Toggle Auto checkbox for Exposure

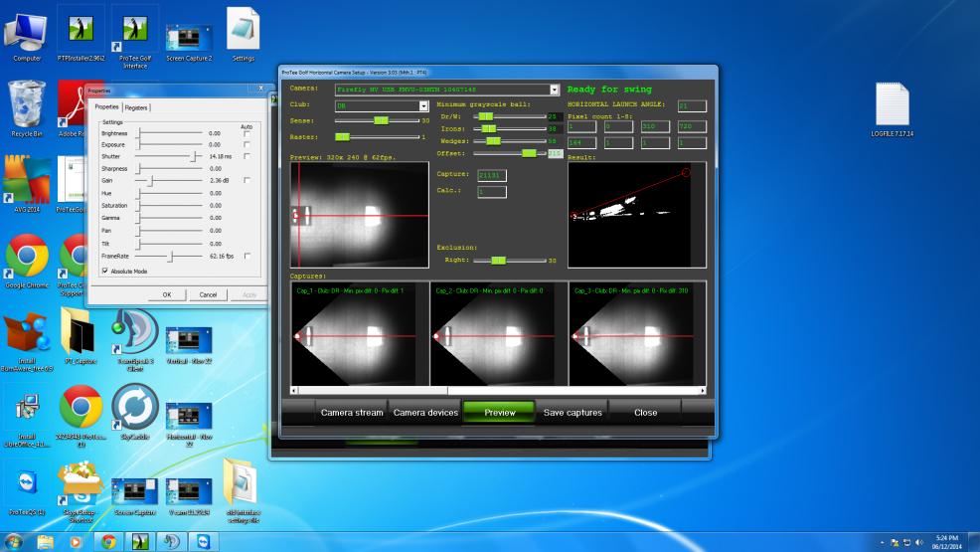pos(246,145)
